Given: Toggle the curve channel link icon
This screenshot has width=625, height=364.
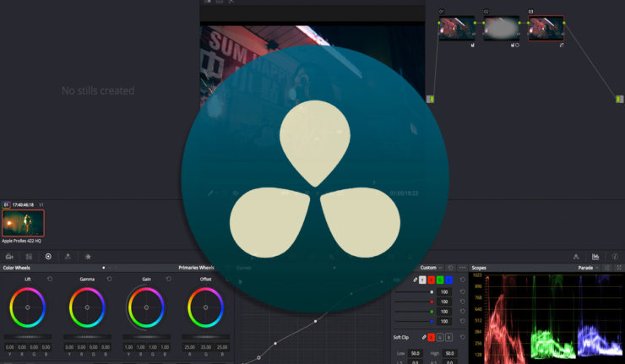Looking at the screenshot, I should click(415, 280).
